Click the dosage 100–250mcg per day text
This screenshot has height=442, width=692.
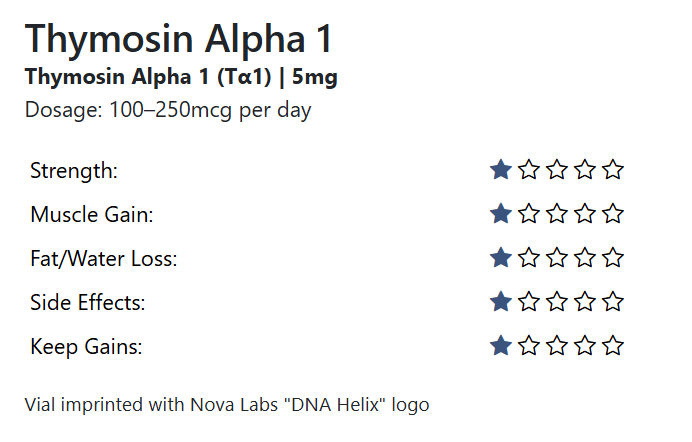(x=168, y=110)
